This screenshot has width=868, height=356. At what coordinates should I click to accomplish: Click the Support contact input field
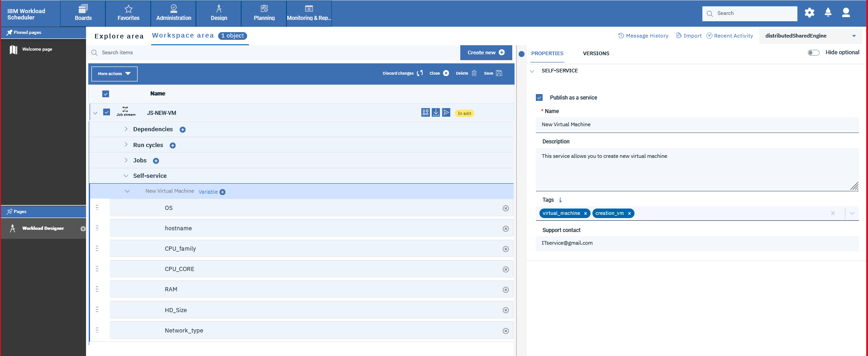(696, 243)
